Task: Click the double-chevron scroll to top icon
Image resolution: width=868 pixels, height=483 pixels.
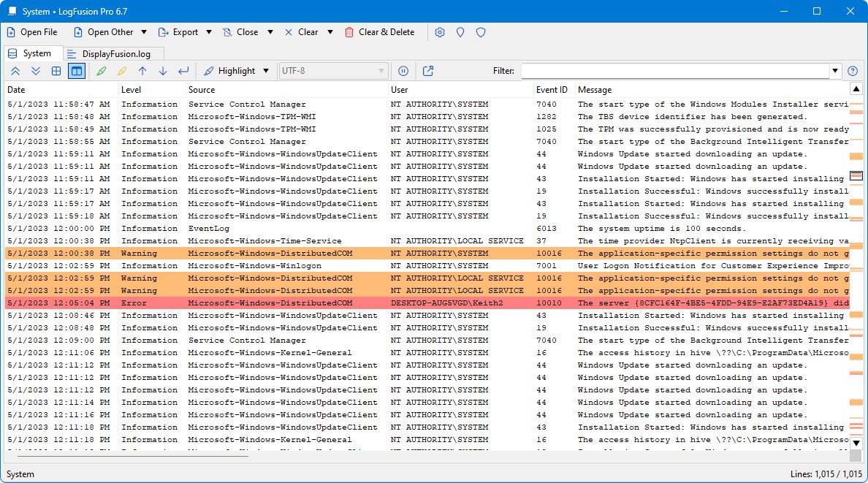Action: pyautogui.click(x=15, y=71)
